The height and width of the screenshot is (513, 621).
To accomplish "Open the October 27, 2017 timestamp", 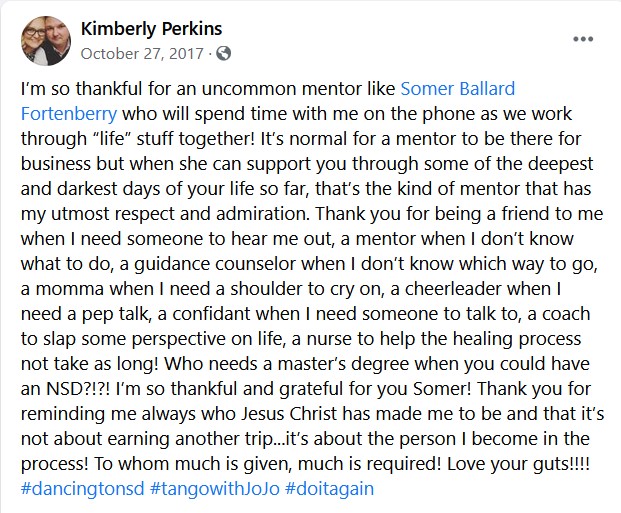I will point(142,53).
